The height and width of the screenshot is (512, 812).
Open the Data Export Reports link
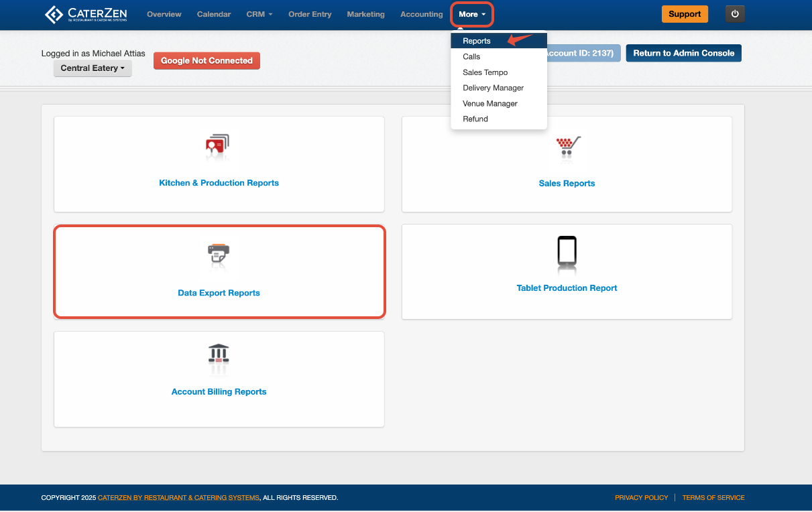click(x=219, y=293)
